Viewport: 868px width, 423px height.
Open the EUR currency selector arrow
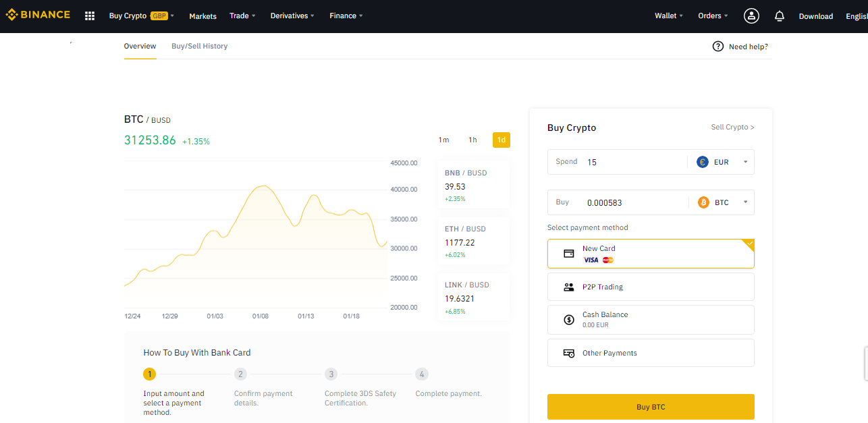[x=745, y=162]
